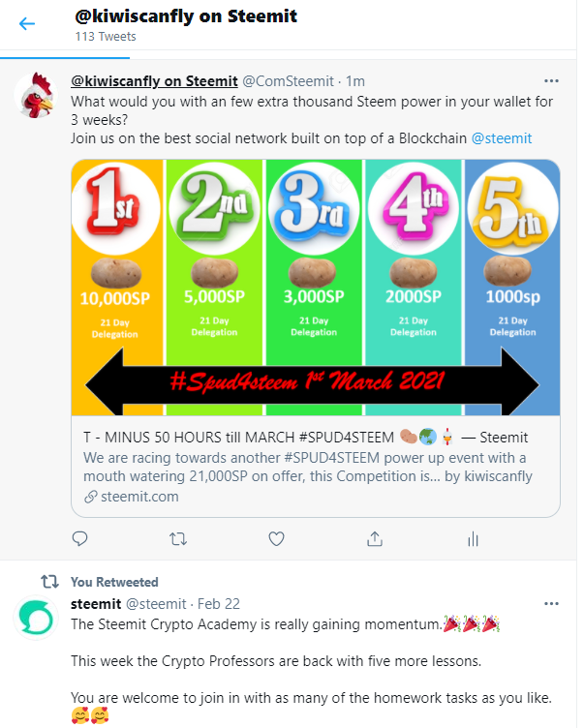Open the T - MINUS 50 HOURS link card
The height and width of the screenshot is (728, 584).
(x=316, y=467)
